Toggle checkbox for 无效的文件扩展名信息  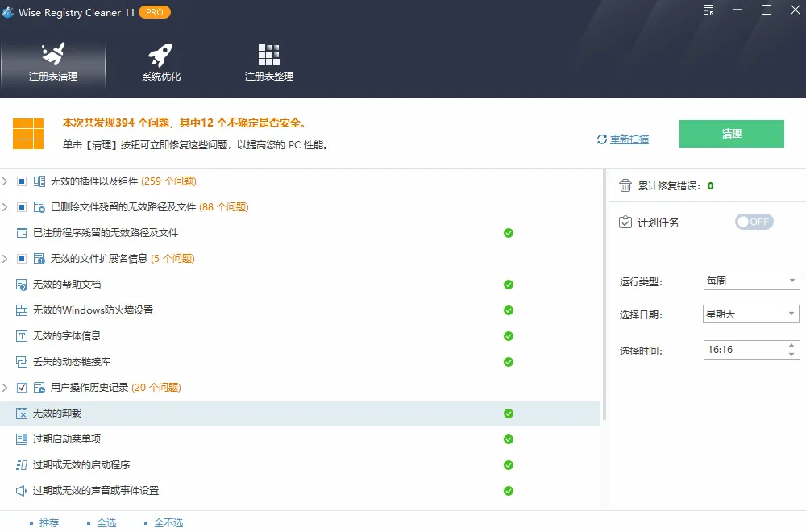(x=22, y=259)
